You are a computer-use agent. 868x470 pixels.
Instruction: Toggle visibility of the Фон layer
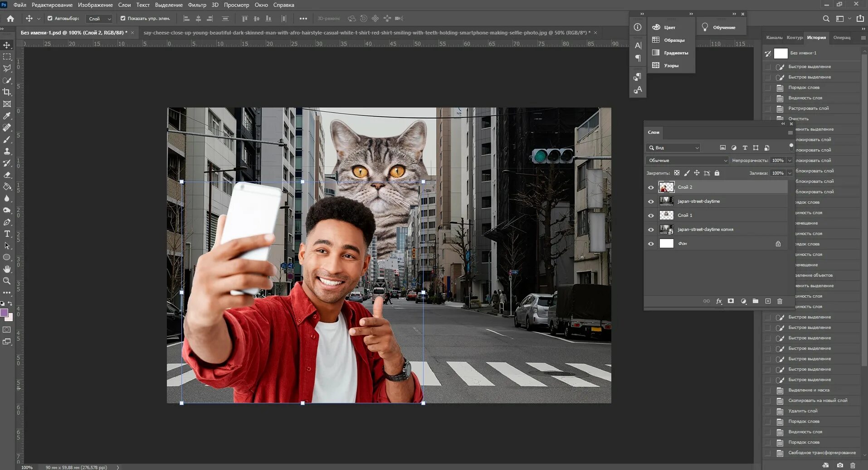tap(651, 244)
